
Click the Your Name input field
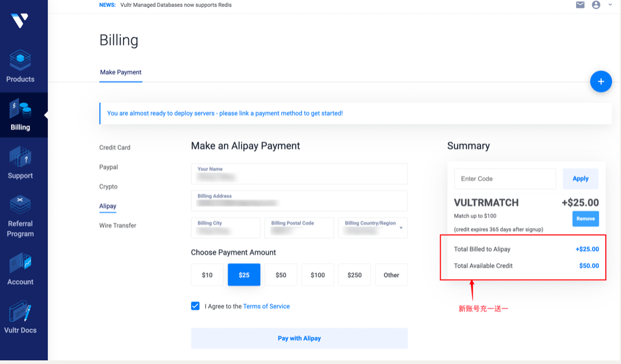point(300,174)
